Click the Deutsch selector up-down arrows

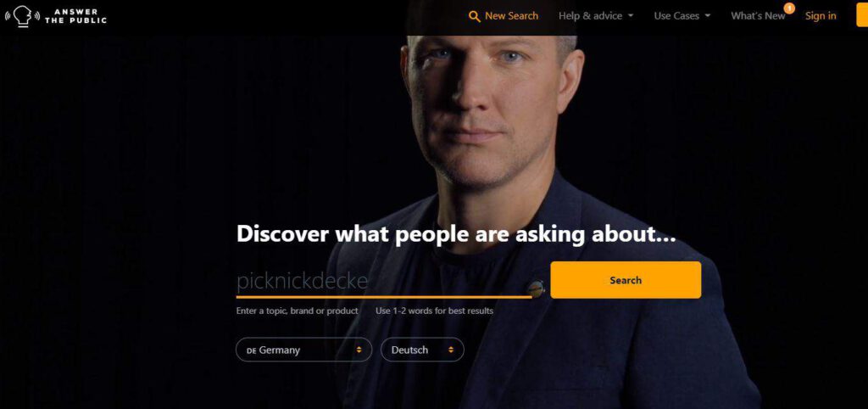[x=451, y=350]
